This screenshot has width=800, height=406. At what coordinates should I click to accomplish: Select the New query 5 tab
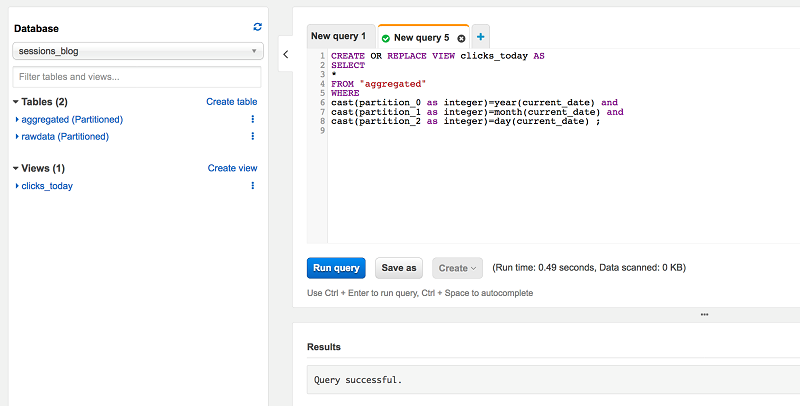click(x=422, y=38)
